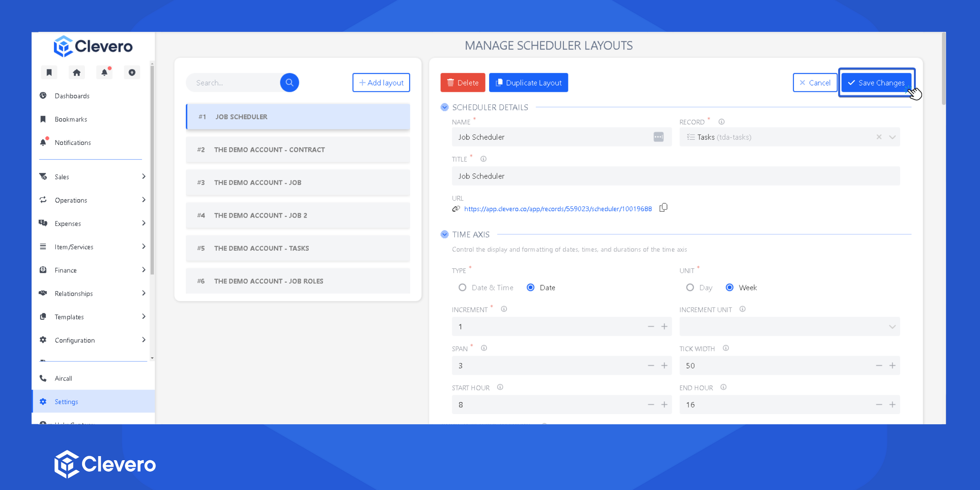Select the Week unit radio button
This screenshot has height=490, width=980.
pyautogui.click(x=729, y=287)
